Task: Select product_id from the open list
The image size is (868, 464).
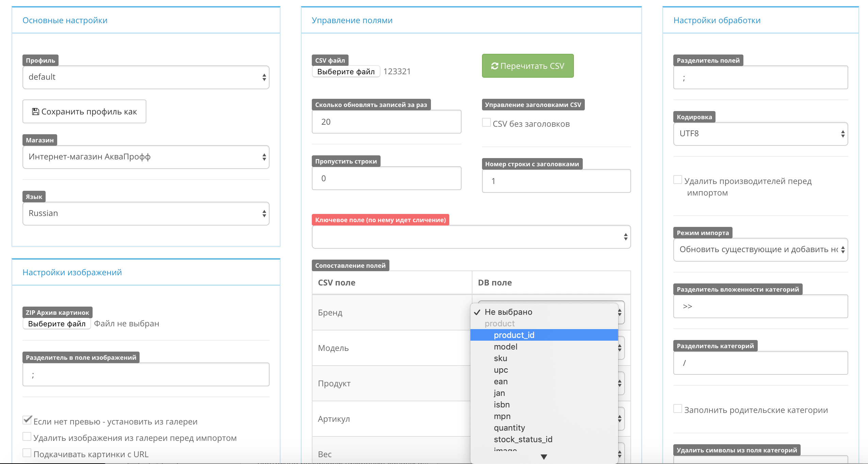Action: click(x=514, y=335)
